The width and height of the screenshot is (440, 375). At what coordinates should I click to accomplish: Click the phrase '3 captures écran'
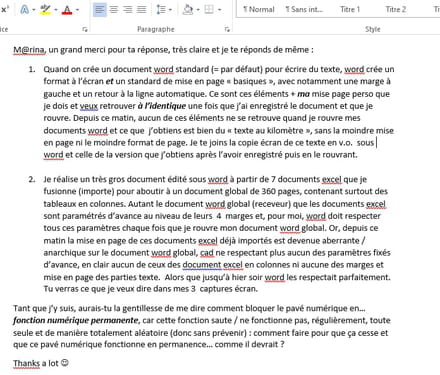coord(224,289)
